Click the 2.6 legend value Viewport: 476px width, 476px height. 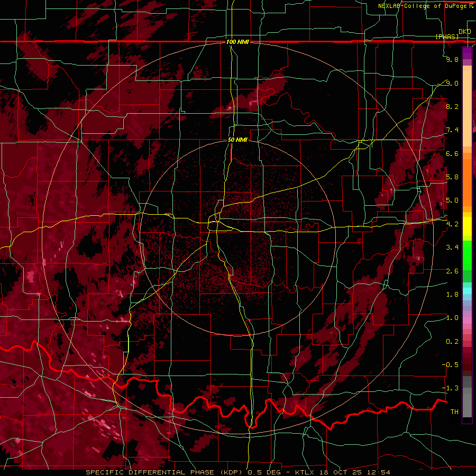click(452, 271)
